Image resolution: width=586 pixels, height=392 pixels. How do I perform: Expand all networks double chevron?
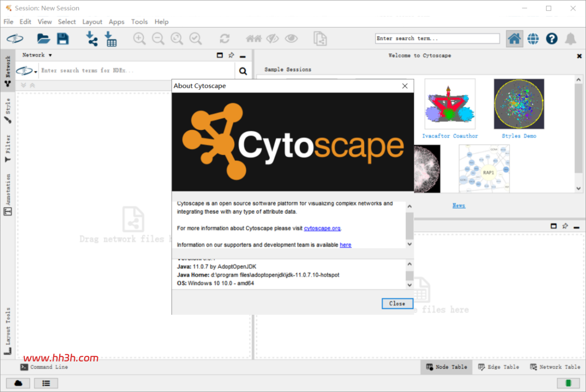coord(24,85)
